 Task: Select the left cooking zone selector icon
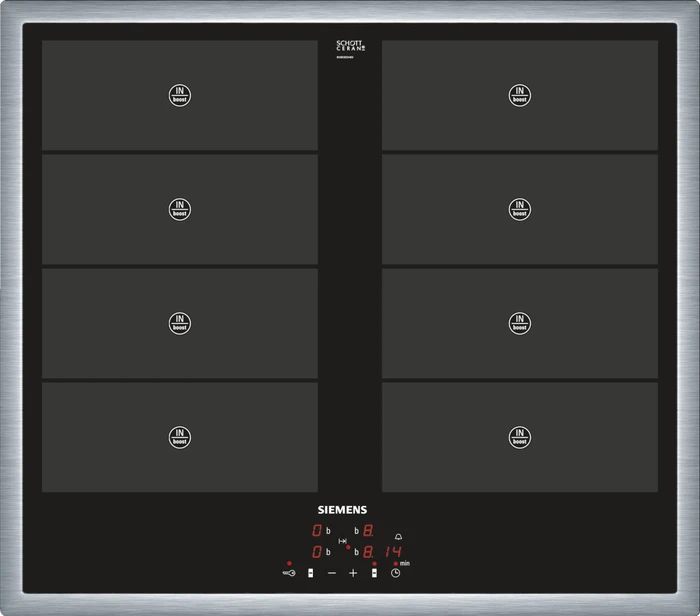[310, 573]
